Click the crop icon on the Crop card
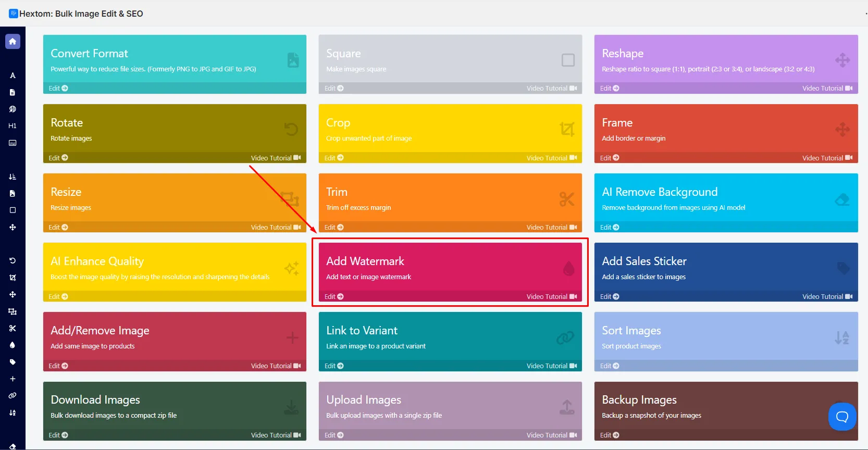Image resolution: width=868 pixels, height=450 pixels. (x=567, y=129)
